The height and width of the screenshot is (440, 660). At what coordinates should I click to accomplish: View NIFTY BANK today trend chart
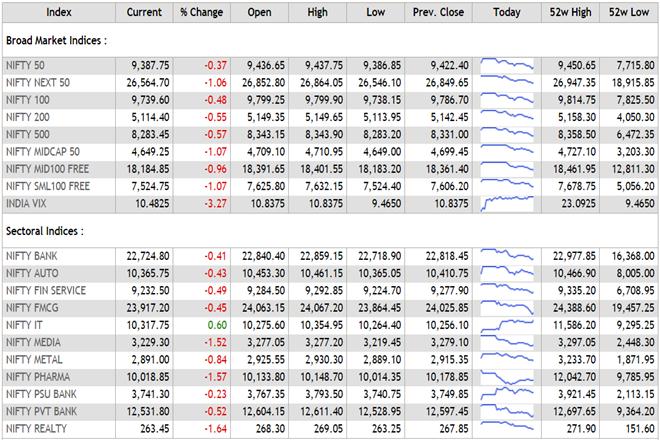507,257
